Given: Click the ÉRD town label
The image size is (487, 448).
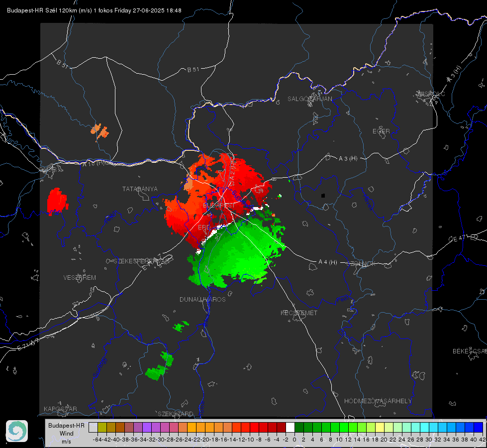Looking at the screenshot, I should [204, 227].
